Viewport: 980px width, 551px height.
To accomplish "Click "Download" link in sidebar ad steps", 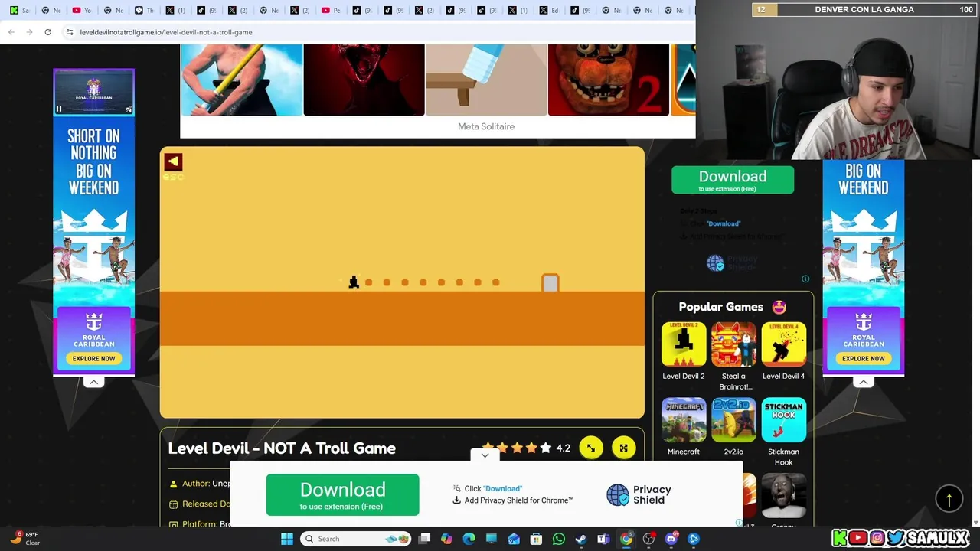I will pyautogui.click(x=724, y=223).
